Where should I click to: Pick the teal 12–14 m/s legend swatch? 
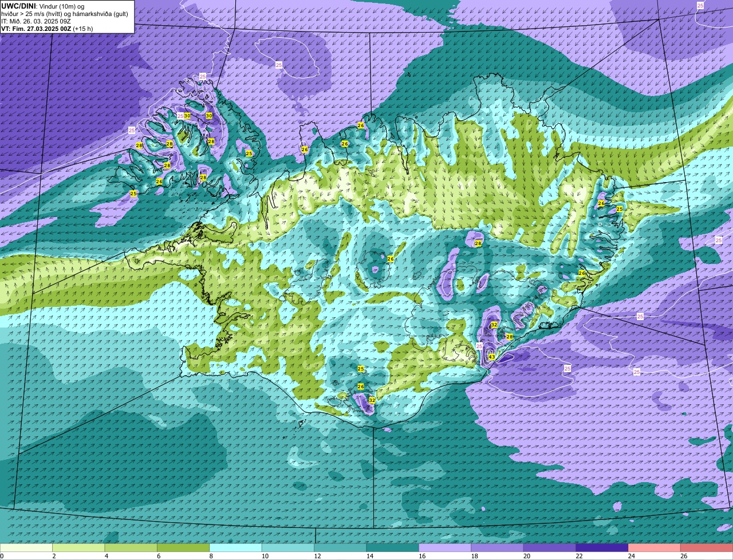pyautogui.click(x=341, y=547)
